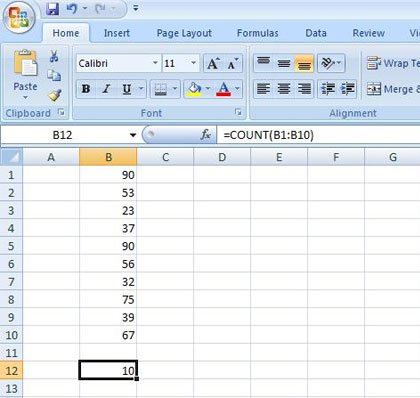Open the Clipboard dialog launcher

[62, 112]
